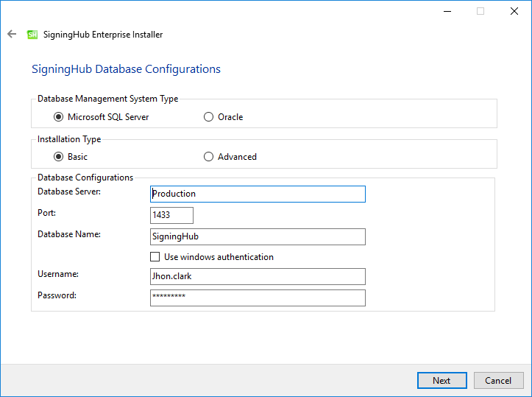Click the Username: label

coord(58,274)
